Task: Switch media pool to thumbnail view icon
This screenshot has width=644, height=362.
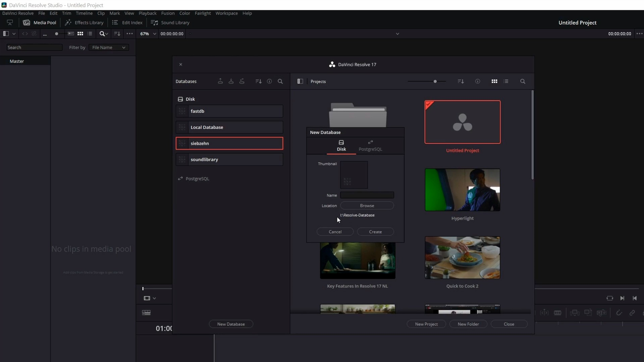Action: pyautogui.click(x=80, y=34)
